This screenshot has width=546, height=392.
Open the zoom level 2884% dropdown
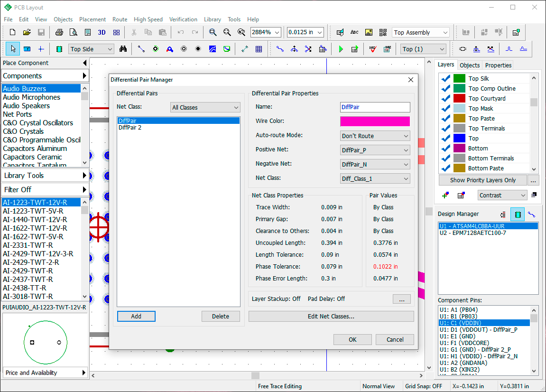click(x=266, y=32)
